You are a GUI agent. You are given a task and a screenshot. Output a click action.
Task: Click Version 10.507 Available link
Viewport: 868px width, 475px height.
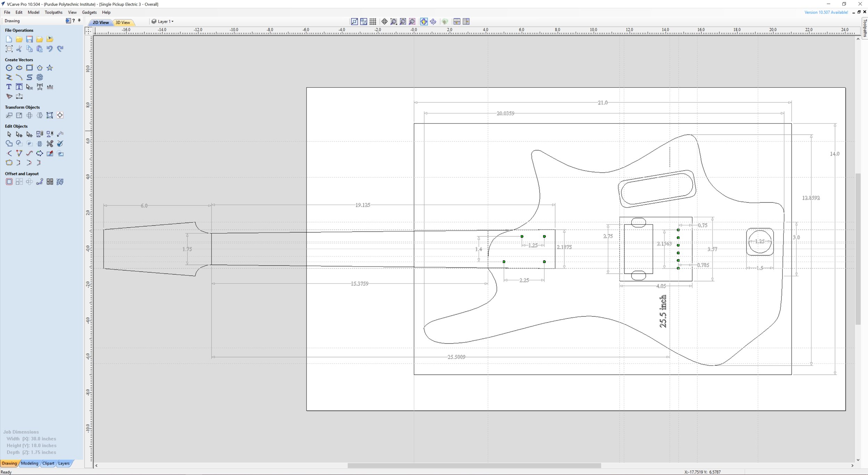point(826,12)
